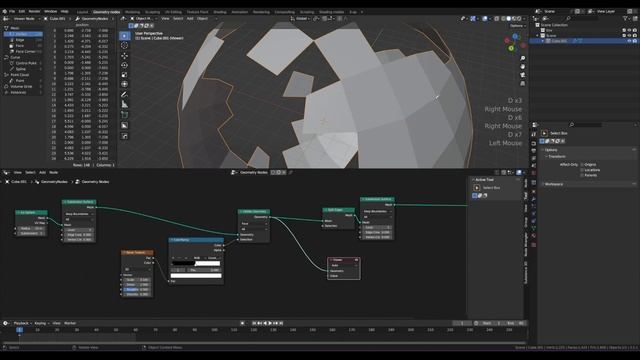Screen dimensions: 640x360
Task: Open the viewport Options dropdown
Action: pyautogui.click(x=518, y=26)
